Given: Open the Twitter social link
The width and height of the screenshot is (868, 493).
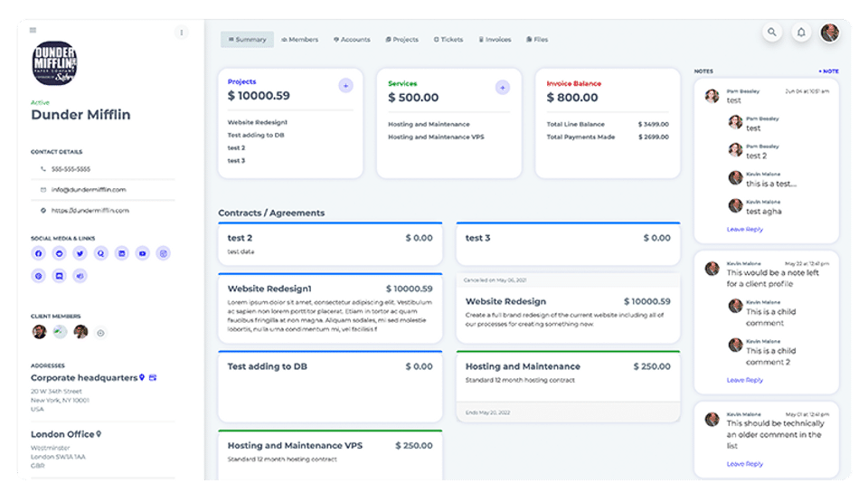Looking at the screenshot, I should point(80,253).
